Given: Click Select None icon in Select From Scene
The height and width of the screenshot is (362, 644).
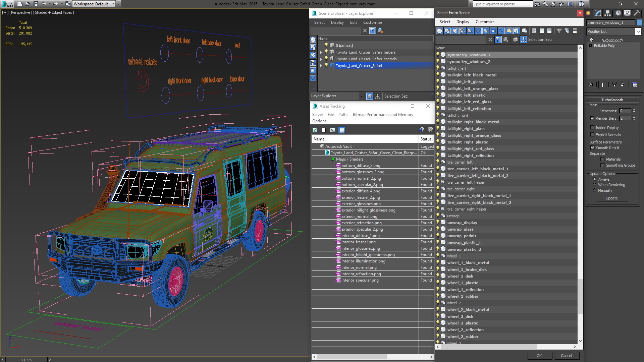Looking at the screenshot, I should pos(542,31).
